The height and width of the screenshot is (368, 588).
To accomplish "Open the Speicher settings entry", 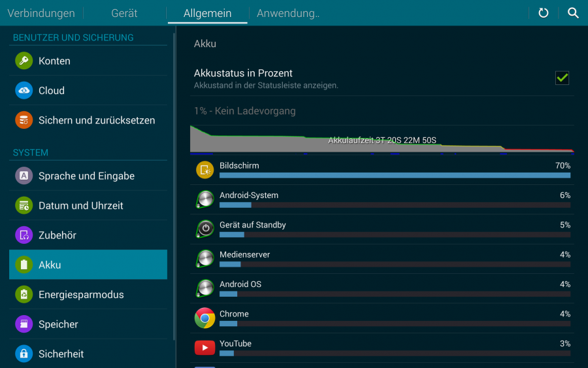I will coord(58,324).
